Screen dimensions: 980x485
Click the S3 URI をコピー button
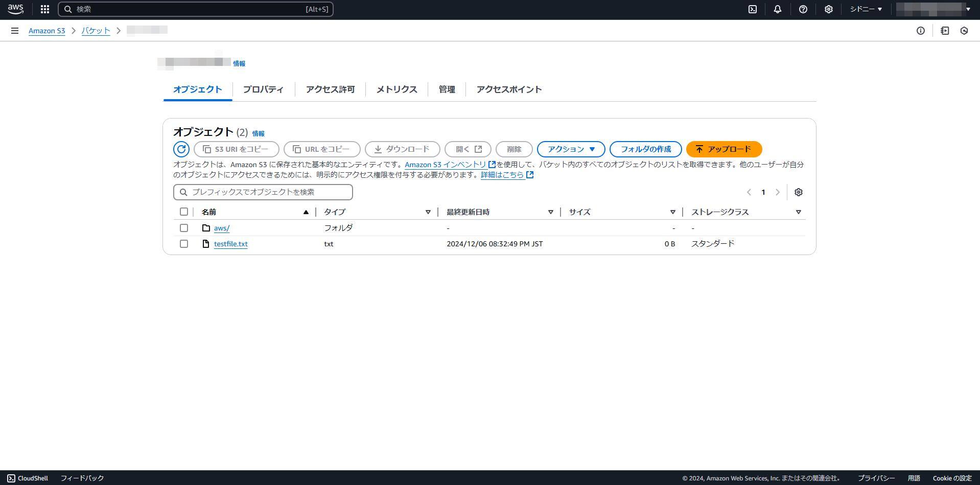coord(237,149)
